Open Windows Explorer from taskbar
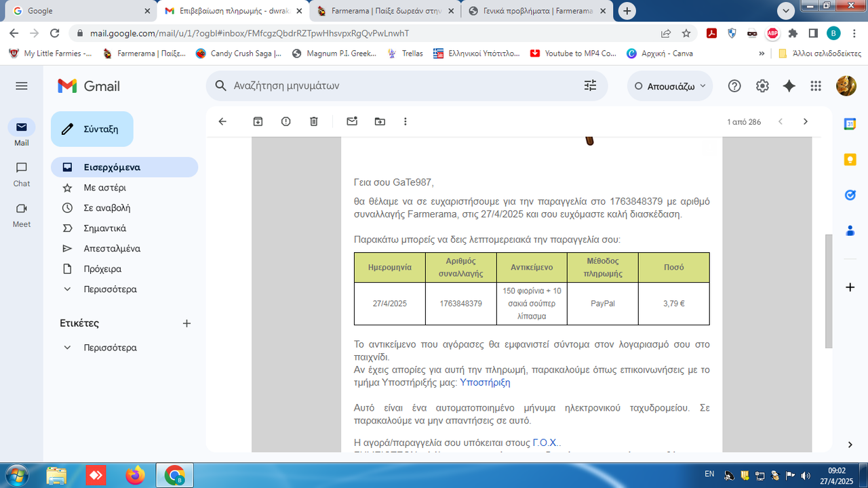 click(x=57, y=475)
